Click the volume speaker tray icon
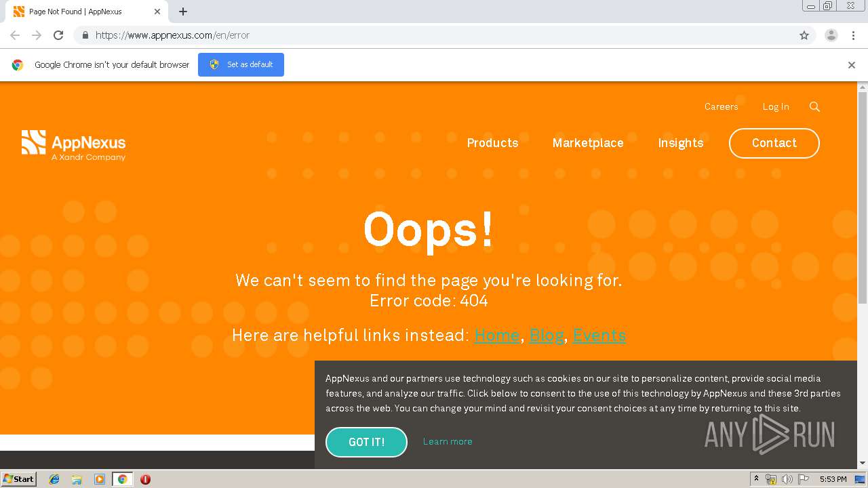The height and width of the screenshot is (488, 868). coord(787,479)
